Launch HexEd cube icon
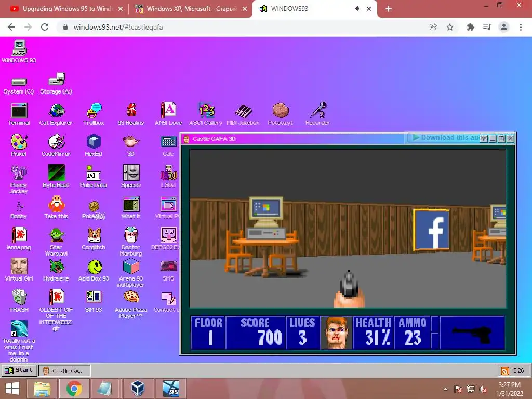532x399 pixels. (x=94, y=145)
